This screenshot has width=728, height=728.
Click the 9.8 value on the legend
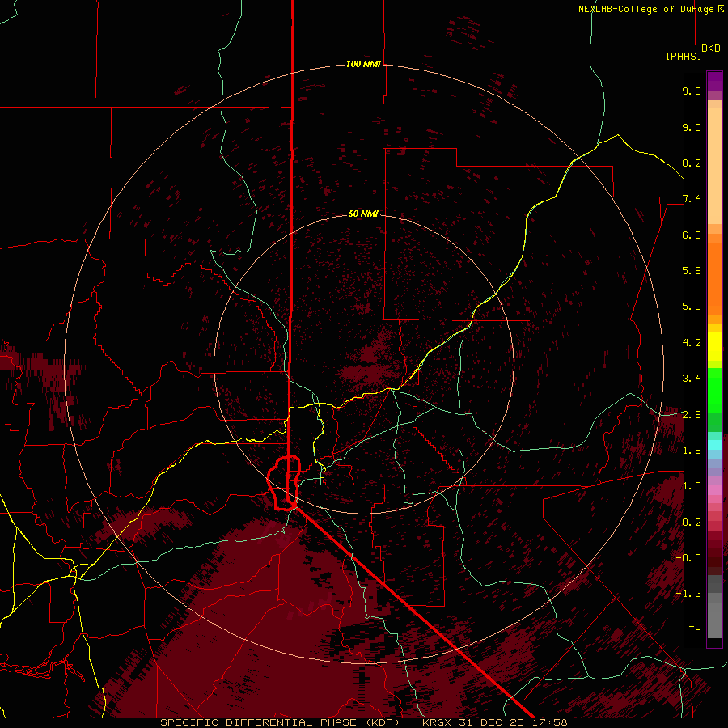[x=692, y=91]
